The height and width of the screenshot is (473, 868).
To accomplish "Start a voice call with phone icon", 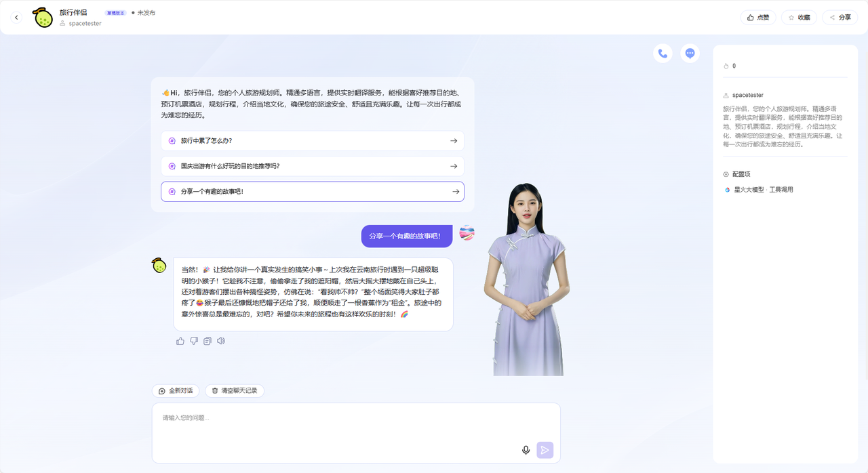I will tap(663, 54).
